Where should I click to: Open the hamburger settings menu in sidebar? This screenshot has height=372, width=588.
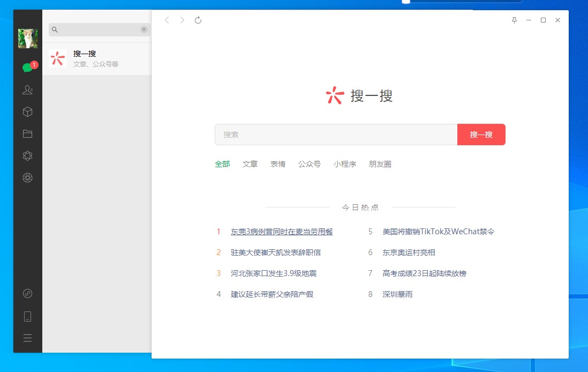coord(28,338)
